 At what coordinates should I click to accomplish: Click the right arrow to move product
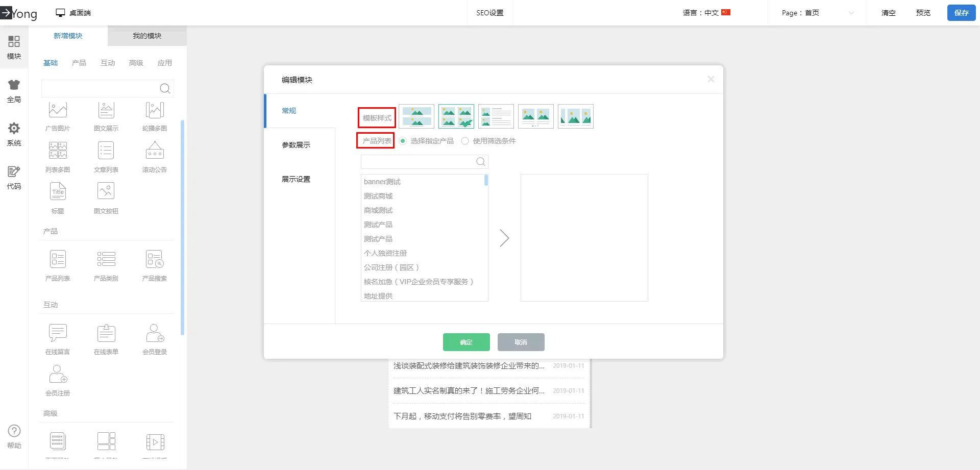(x=504, y=238)
